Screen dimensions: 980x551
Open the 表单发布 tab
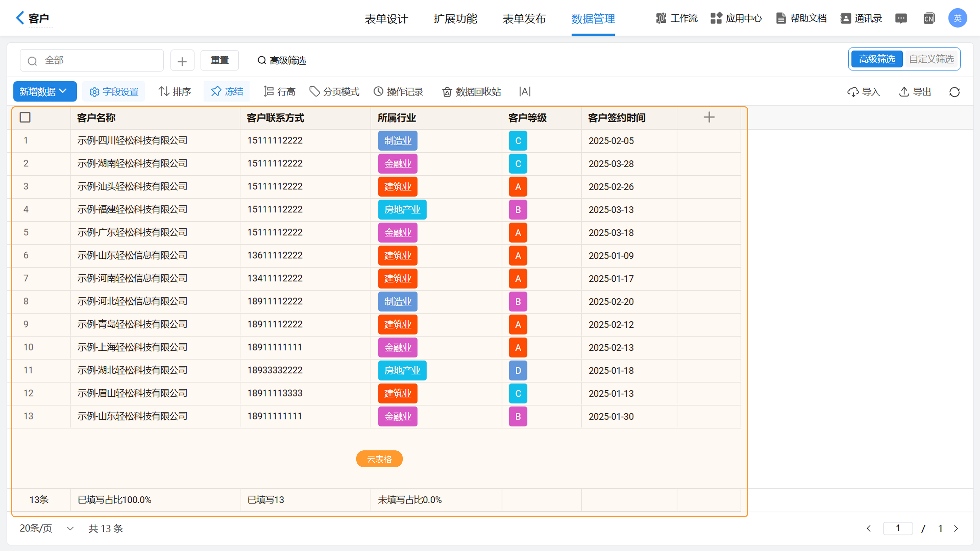click(x=524, y=18)
